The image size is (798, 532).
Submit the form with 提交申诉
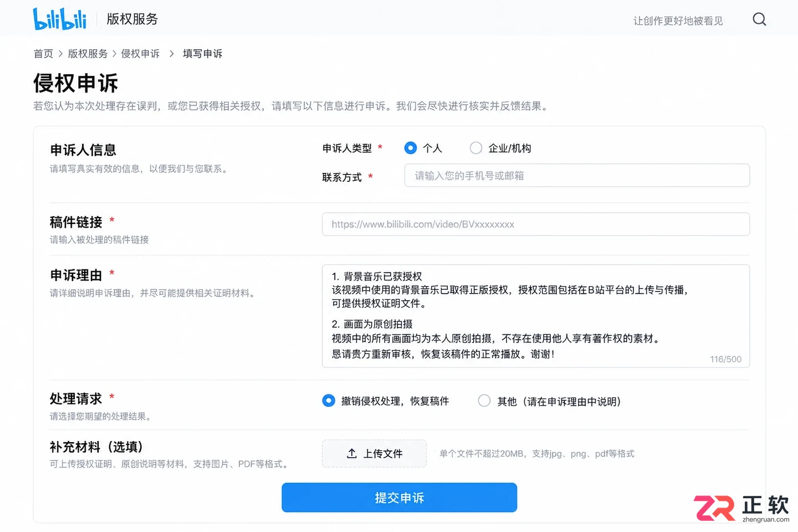click(x=399, y=498)
